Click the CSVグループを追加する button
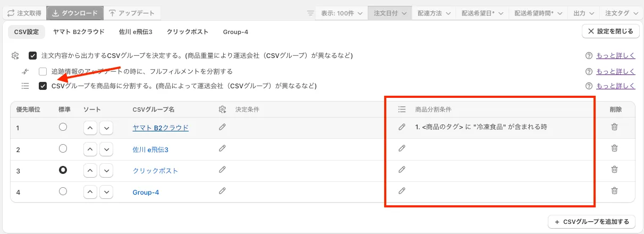This screenshot has height=234, width=644. coord(591,221)
